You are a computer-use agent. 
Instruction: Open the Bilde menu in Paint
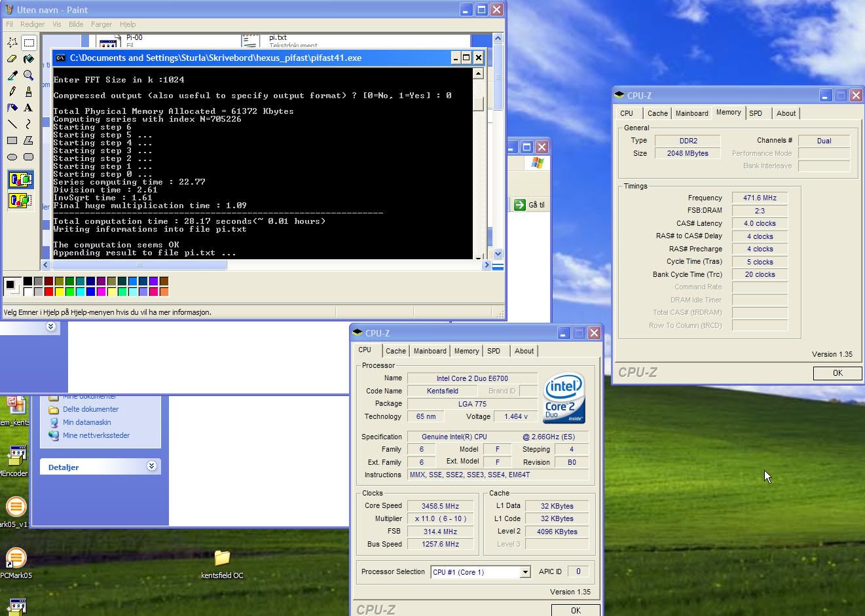pos(76,24)
